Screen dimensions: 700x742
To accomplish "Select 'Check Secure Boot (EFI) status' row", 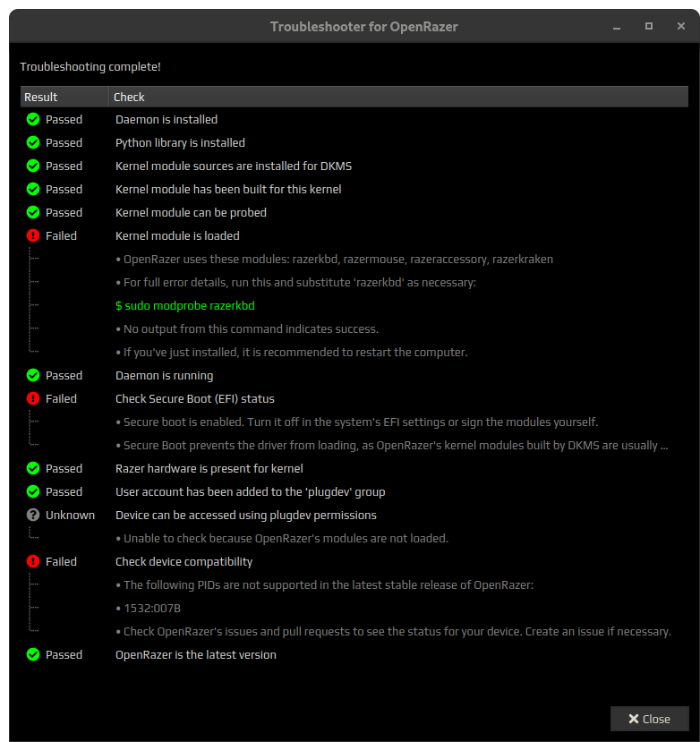I will [x=195, y=399].
